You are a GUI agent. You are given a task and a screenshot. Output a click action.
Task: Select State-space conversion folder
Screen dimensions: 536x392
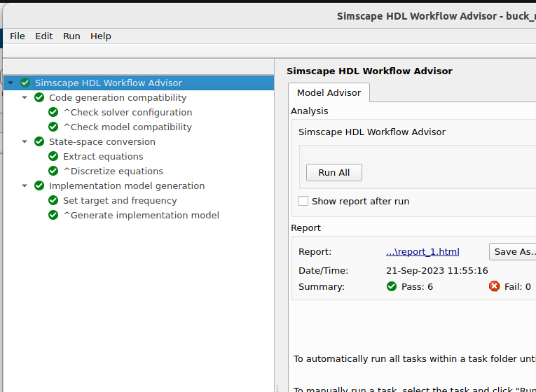[x=102, y=141]
